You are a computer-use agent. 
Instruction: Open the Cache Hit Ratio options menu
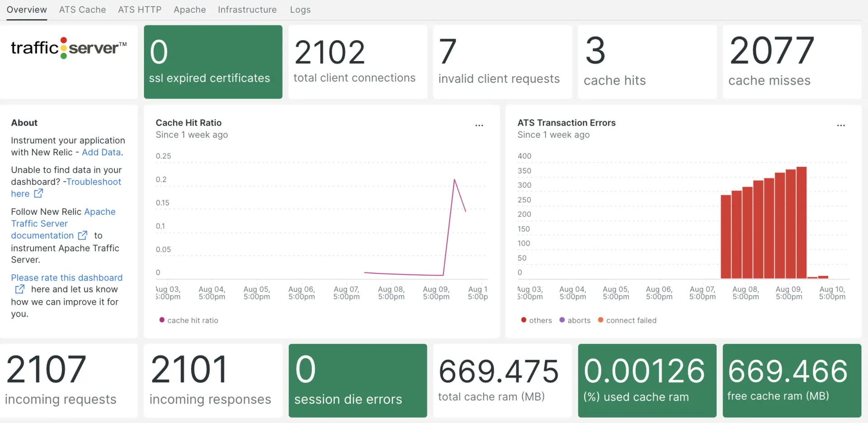(x=479, y=125)
